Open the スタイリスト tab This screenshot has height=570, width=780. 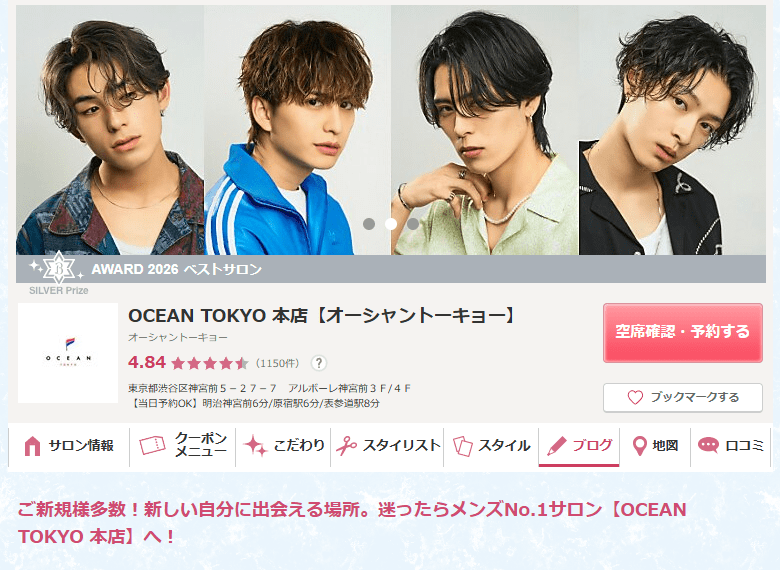[x=387, y=446]
